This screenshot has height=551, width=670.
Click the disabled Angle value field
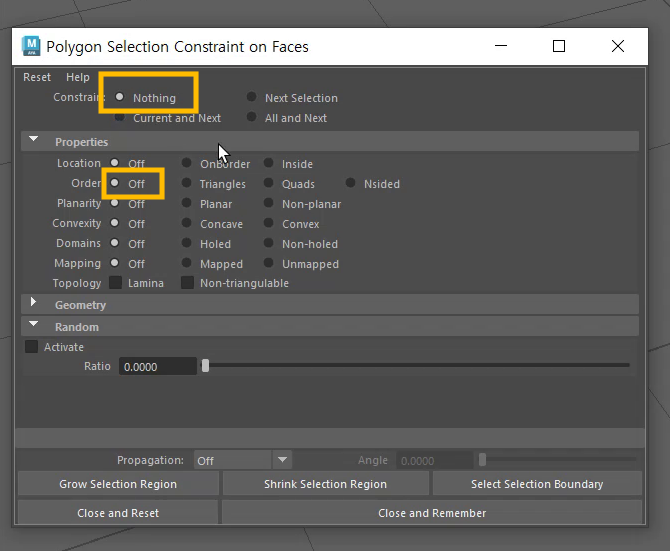click(x=434, y=460)
